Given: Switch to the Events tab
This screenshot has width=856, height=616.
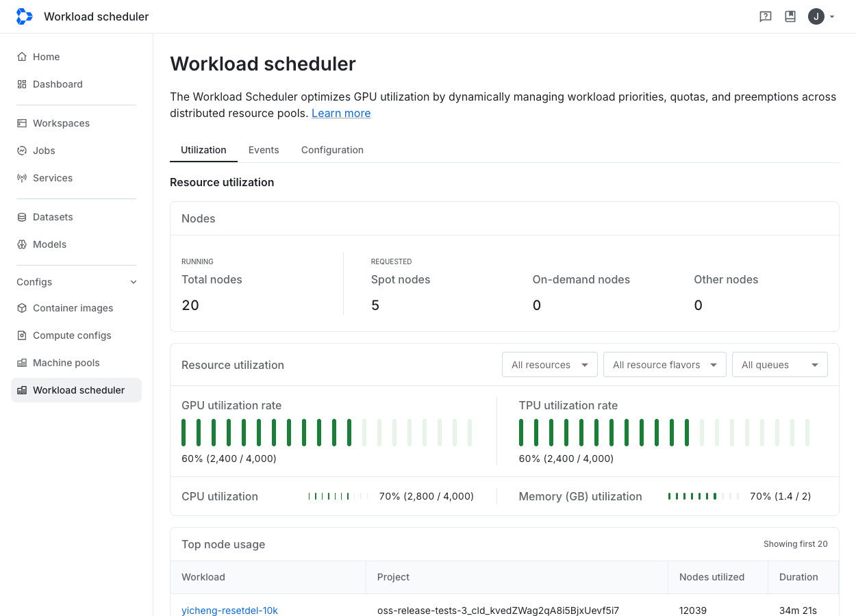Looking at the screenshot, I should 264,150.
